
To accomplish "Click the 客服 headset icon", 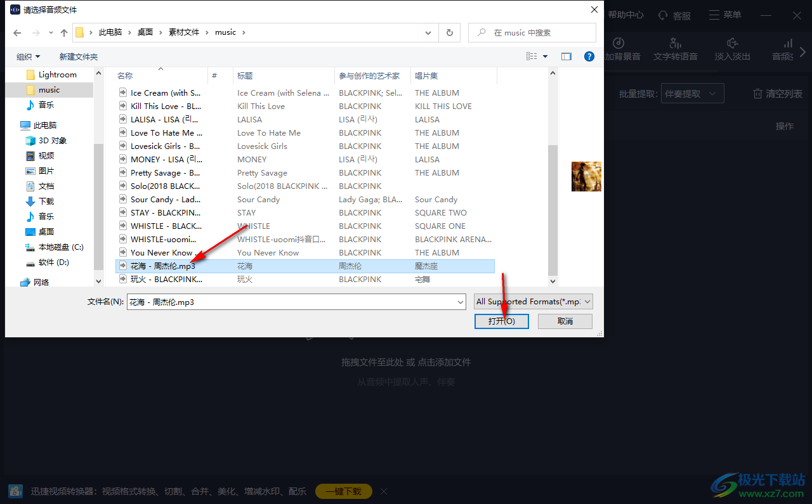I will (x=663, y=15).
